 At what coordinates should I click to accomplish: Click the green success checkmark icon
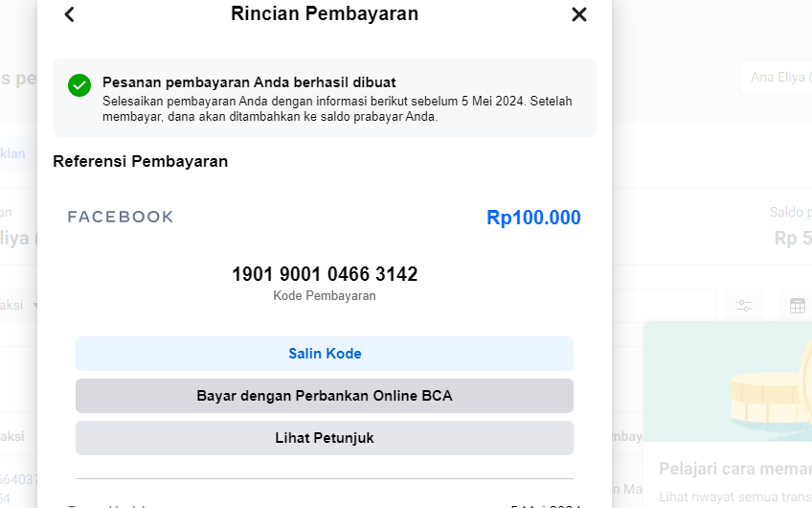click(x=79, y=85)
